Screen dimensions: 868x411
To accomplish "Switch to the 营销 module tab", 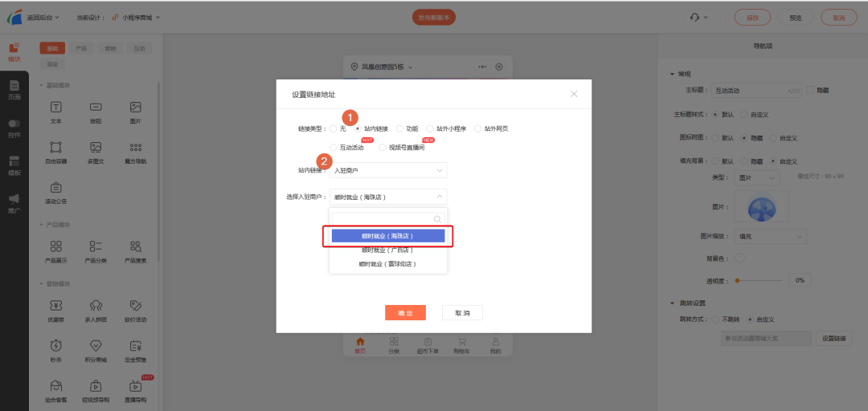I will point(110,48).
